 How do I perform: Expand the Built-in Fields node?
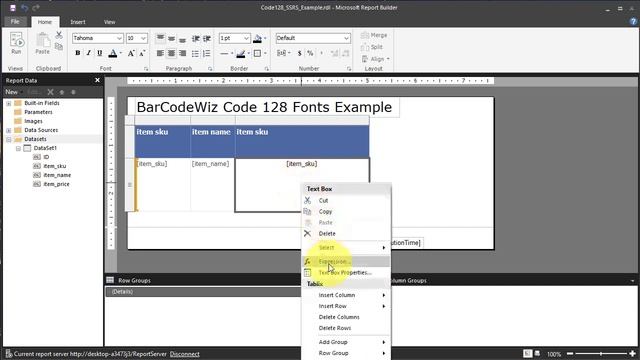[9, 103]
